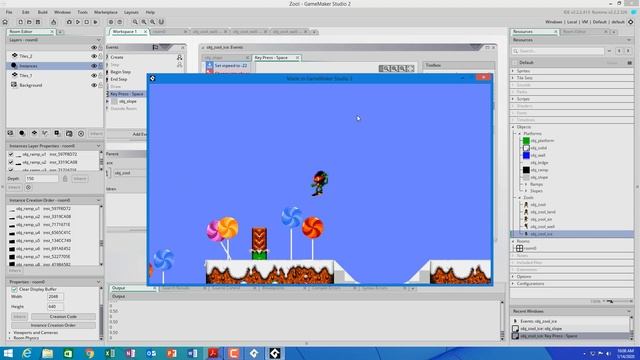This screenshot has height=360, width=640.
Task: Click the New Project toolbar icon
Action: coord(20,22)
